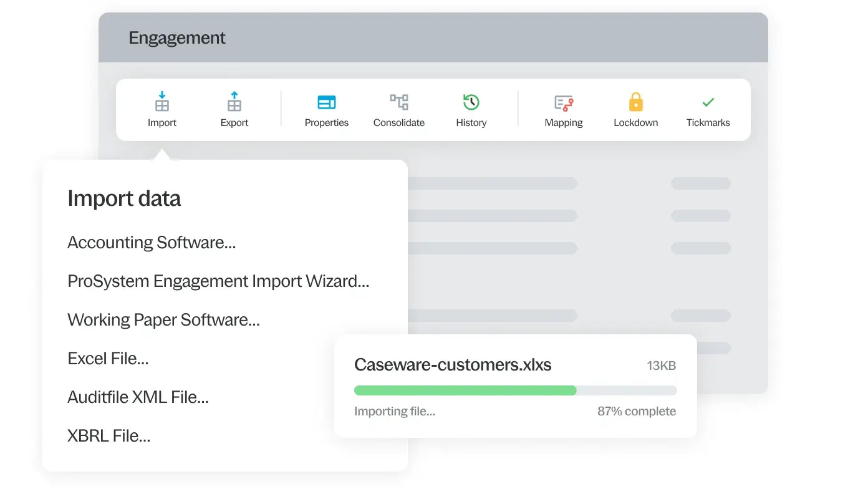Image resolution: width=868 pixels, height=489 pixels.
Task: Open the History clock icon
Action: [471, 102]
